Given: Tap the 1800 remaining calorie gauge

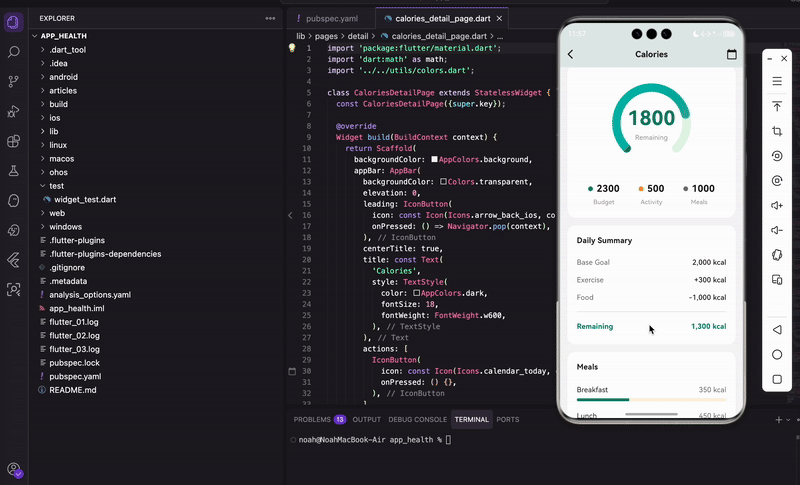Looking at the screenshot, I should point(652,119).
